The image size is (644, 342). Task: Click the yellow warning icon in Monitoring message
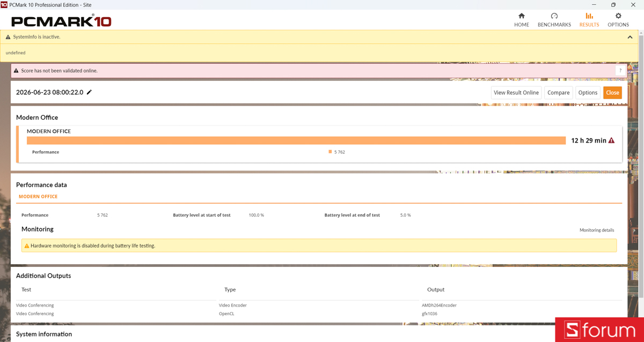point(27,246)
